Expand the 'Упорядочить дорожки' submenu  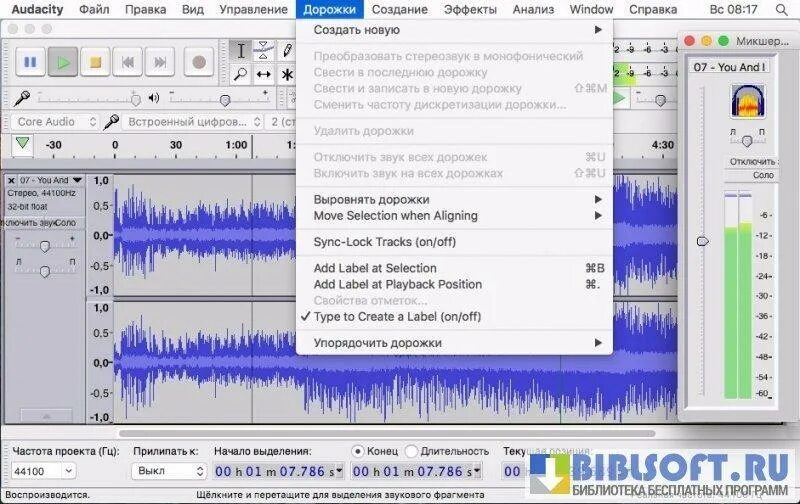(454, 343)
